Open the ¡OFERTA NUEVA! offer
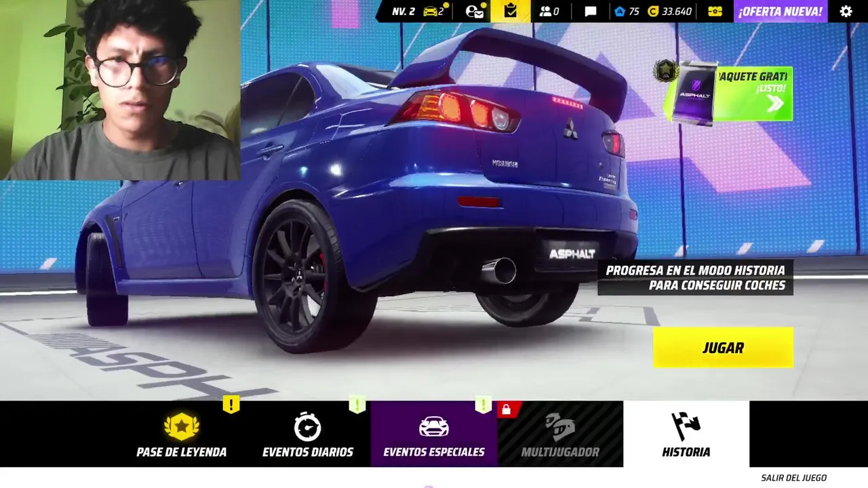The width and height of the screenshot is (868, 488). (x=780, y=12)
